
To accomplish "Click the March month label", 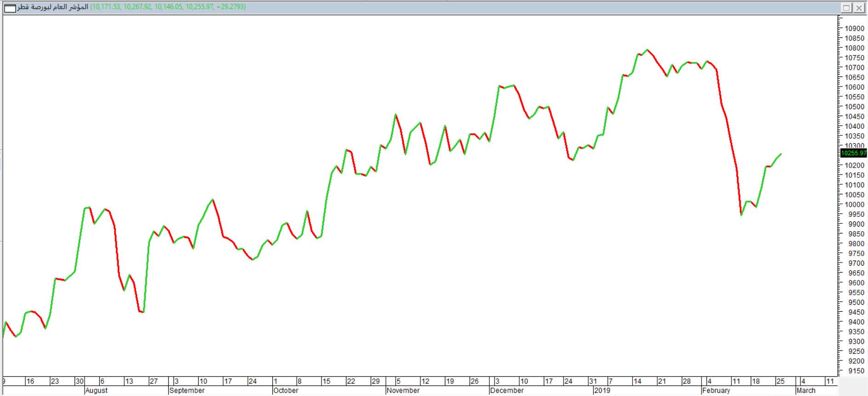I will pyautogui.click(x=806, y=390).
